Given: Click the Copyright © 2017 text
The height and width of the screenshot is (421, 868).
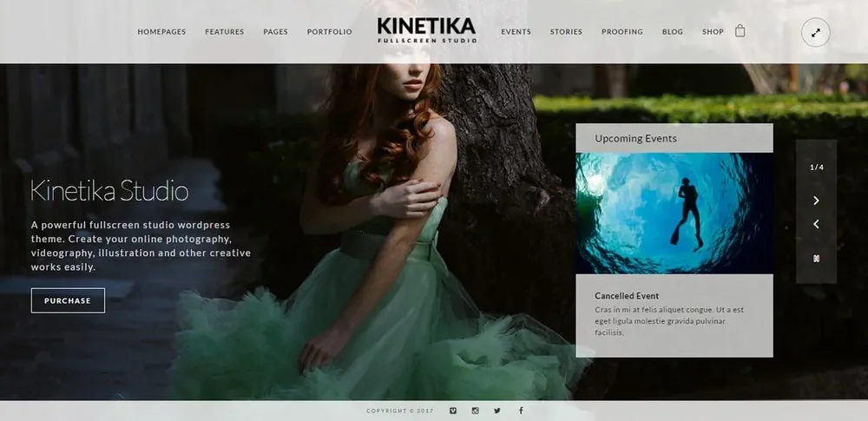Looking at the screenshot, I should pos(400,411).
